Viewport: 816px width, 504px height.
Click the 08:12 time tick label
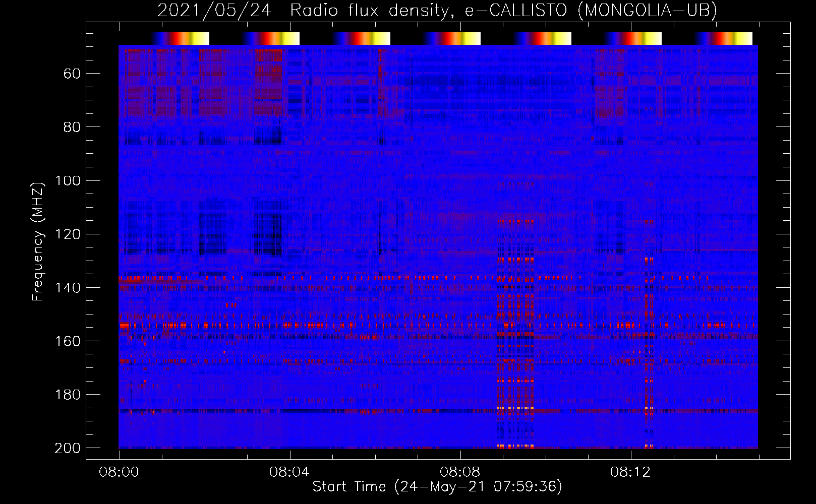click(630, 472)
